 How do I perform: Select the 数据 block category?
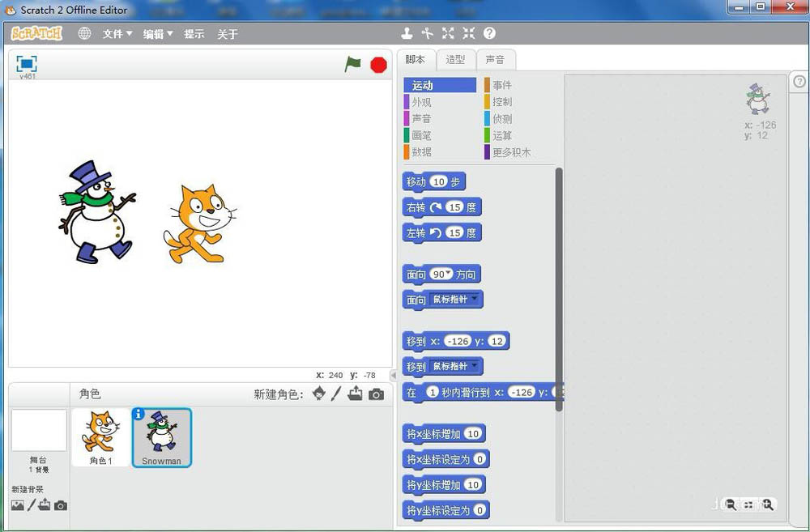(440, 152)
